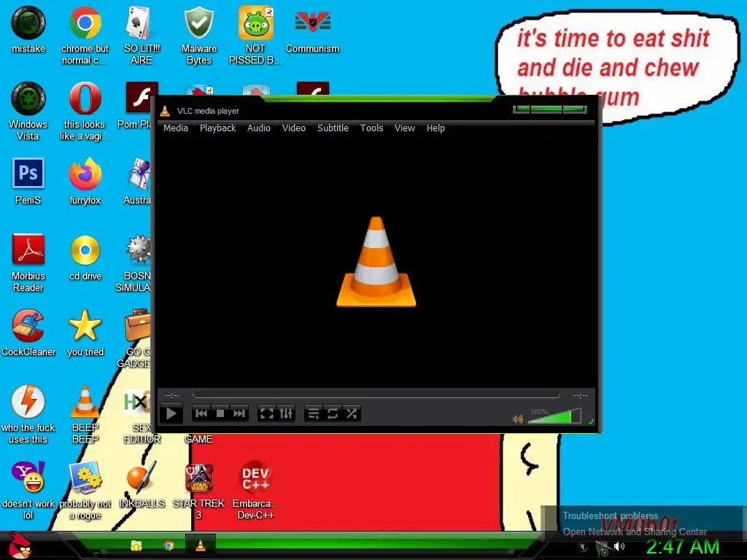The image size is (747, 560).
Task: Click the VLC taskbar button
Action: click(201, 545)
